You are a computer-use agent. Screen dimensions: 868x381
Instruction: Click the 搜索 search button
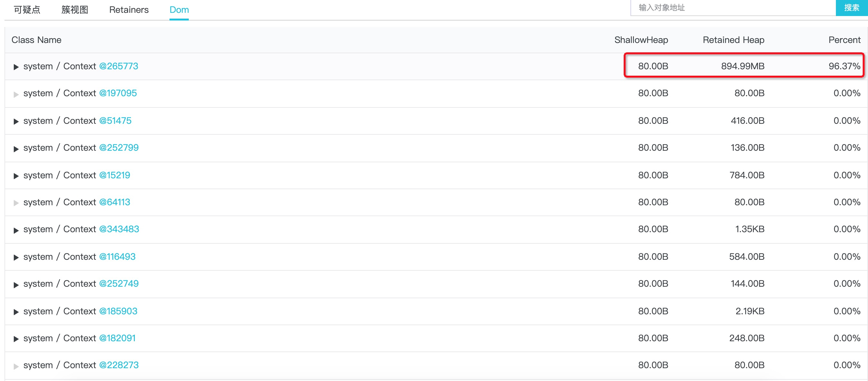point(852,7)
